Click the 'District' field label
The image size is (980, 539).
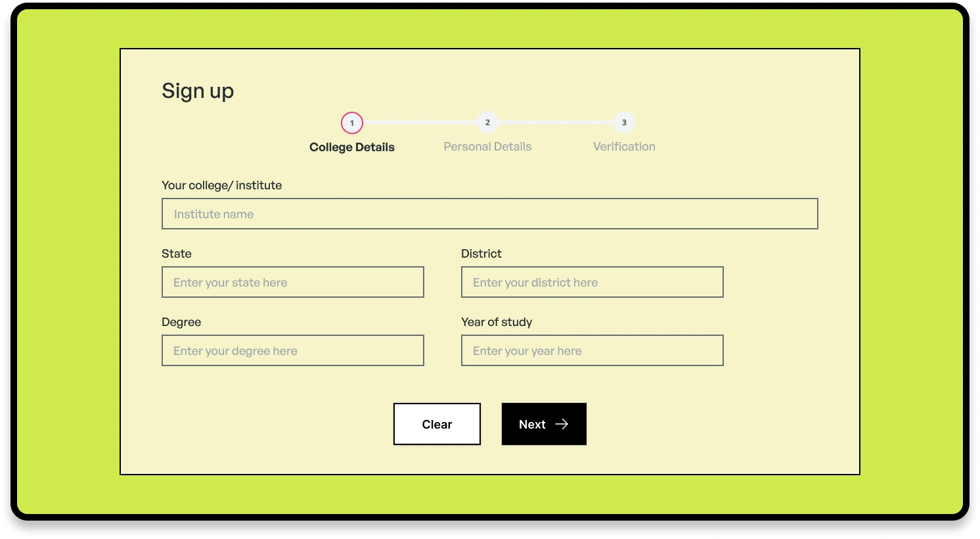pyautogui.click(x=481, y=254)
